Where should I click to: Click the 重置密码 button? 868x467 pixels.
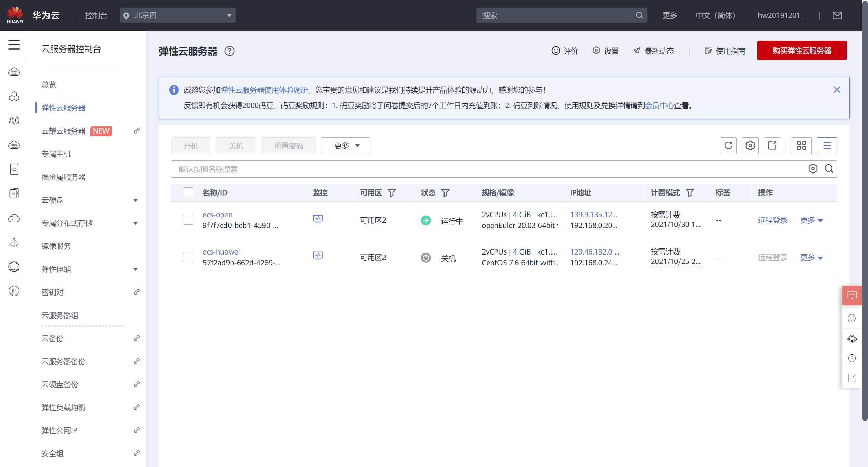(289, 146)
